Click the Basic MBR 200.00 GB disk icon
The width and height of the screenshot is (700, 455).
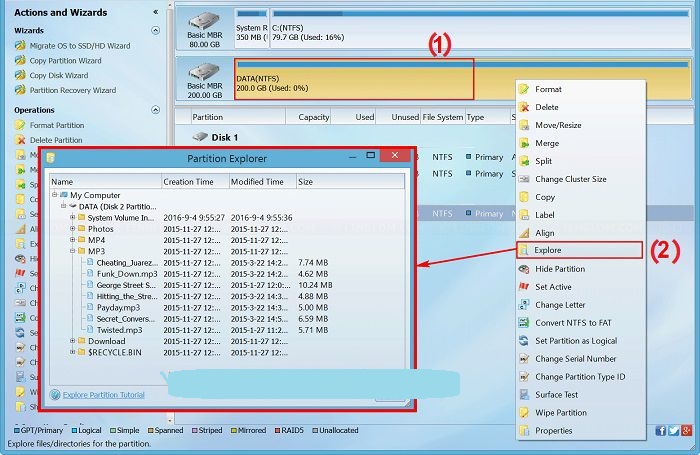click(204, 73)
